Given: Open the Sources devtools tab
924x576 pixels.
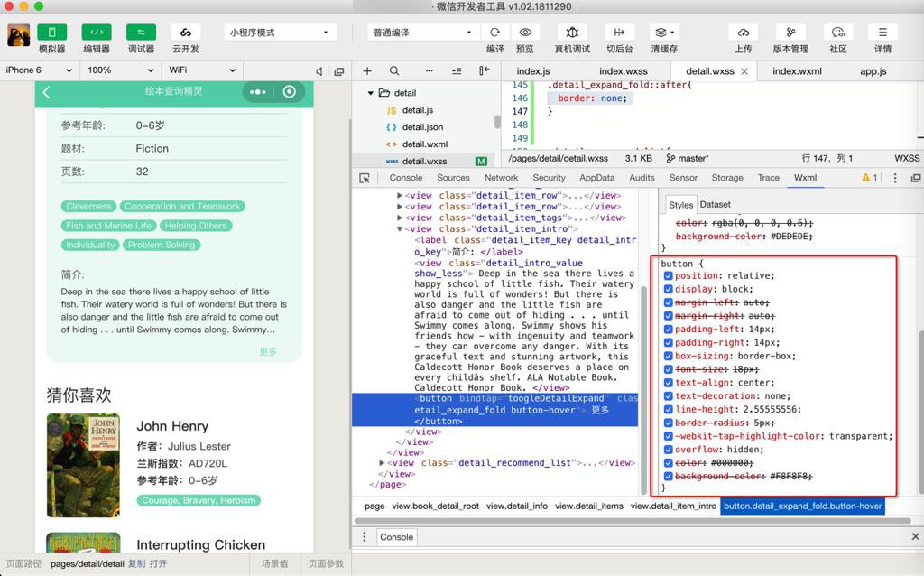Looking at the screenshot, I should [x=453, y=178].
